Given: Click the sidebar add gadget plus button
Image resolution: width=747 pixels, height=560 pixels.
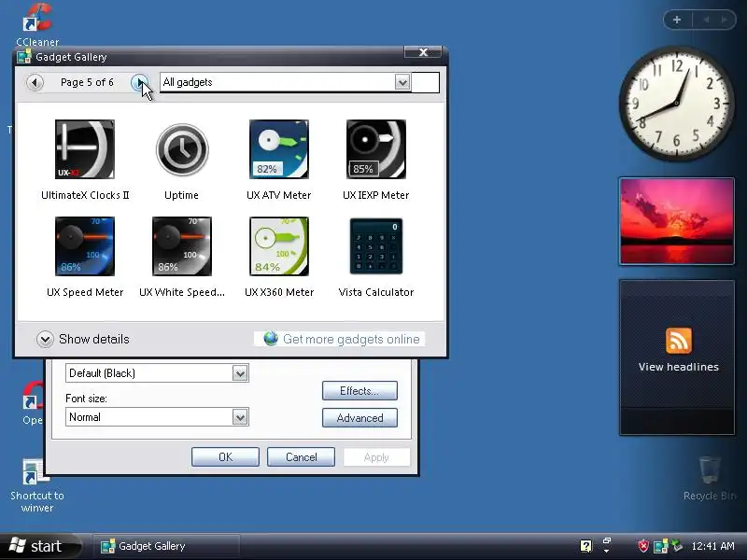Looking at the screenshot, I should tap(677, 20).
